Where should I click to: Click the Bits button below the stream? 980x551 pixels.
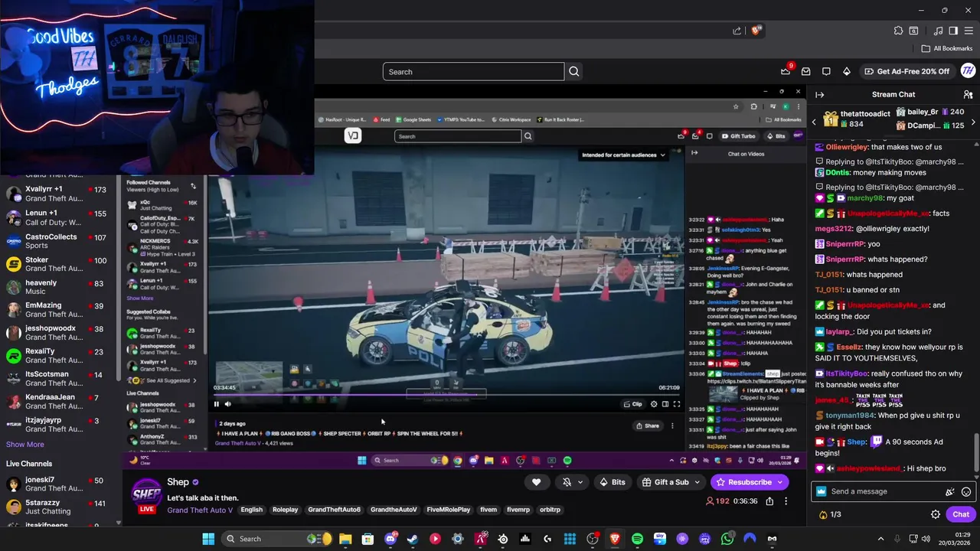pos(612,482)
